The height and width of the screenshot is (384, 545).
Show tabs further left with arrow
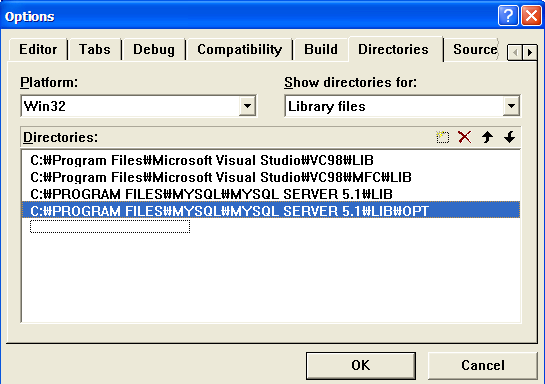[x=515, y=52]
